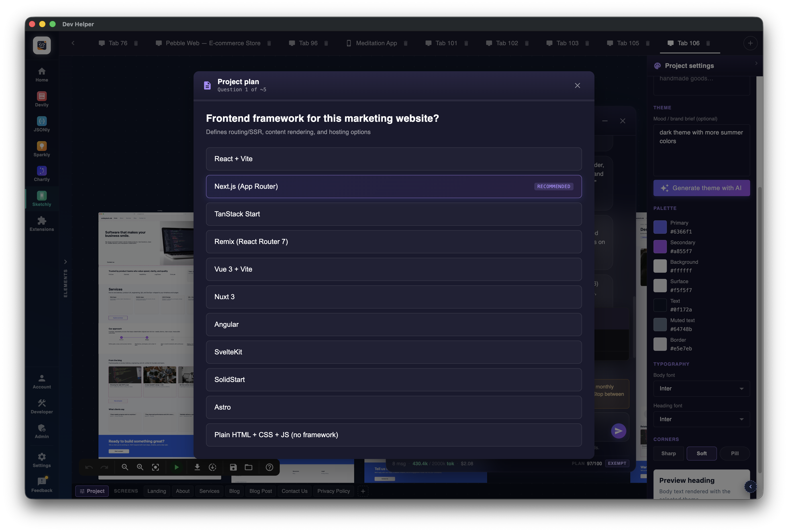Choose Next.js (App Router) option
Image resolution: width=788 pixels, height=532 pixels.
click(x=394, y=186)
